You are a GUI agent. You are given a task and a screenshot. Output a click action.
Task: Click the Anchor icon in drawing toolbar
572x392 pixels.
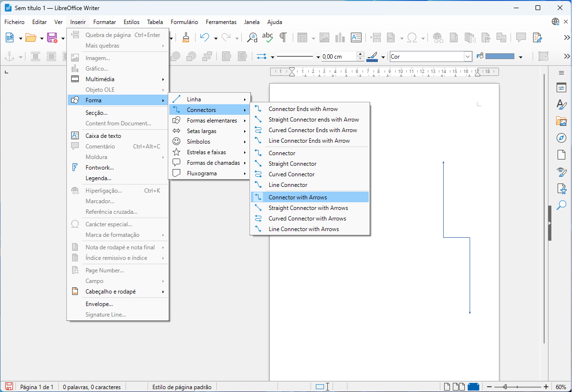pos(9,57)
